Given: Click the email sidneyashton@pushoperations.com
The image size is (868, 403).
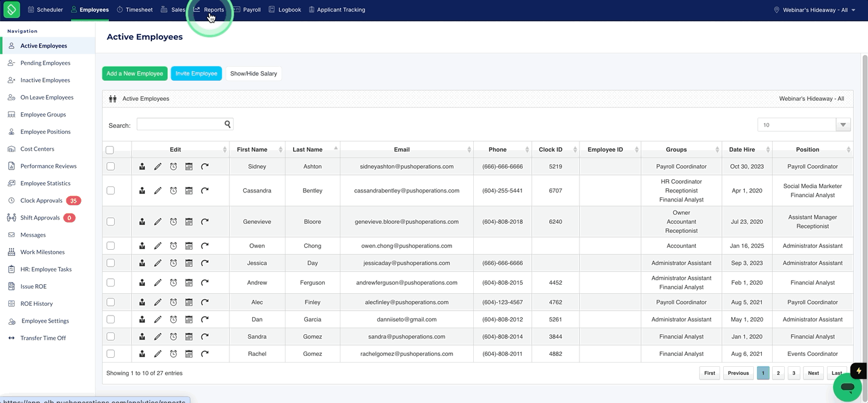Looking at the screenshot, I should click(407, 167).
